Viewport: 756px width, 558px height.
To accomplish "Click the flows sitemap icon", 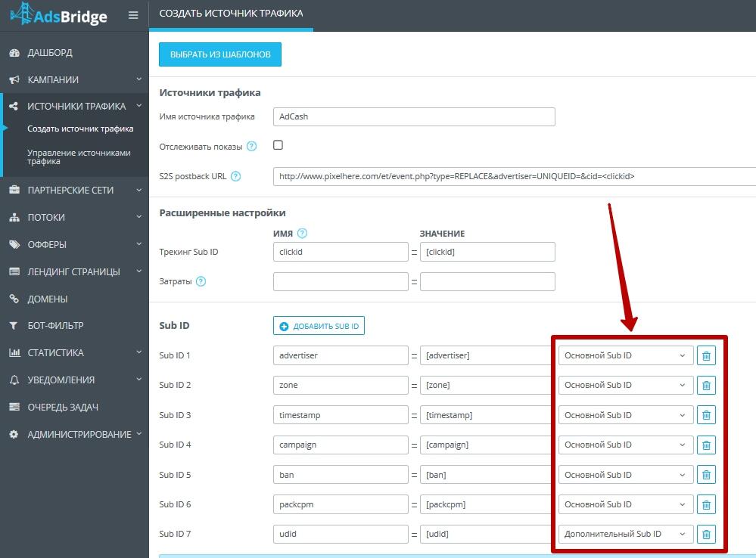I will (14, 217).
